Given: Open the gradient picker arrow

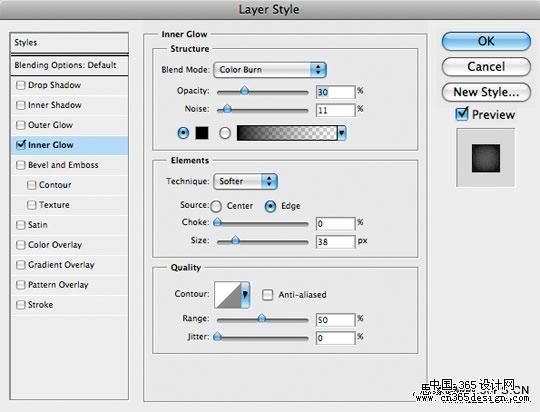Looking at the screenshot, I should [342, 133].
